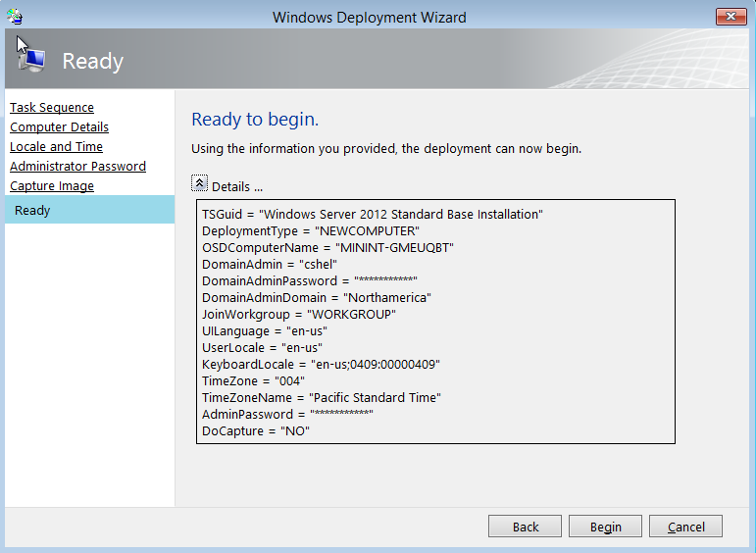Click the TimeZoneName "Pacific Standard Time" line
This screenshot has width=756, height=553.
click(322, 398)
